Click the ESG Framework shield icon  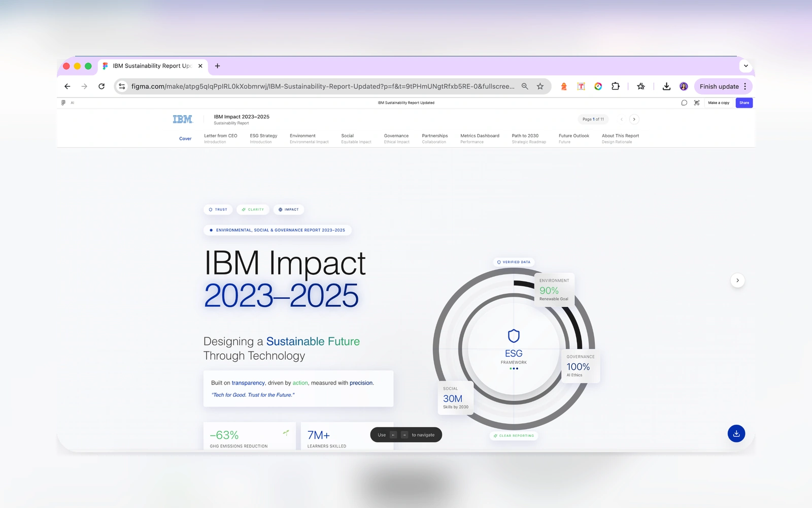click(514, 336)
